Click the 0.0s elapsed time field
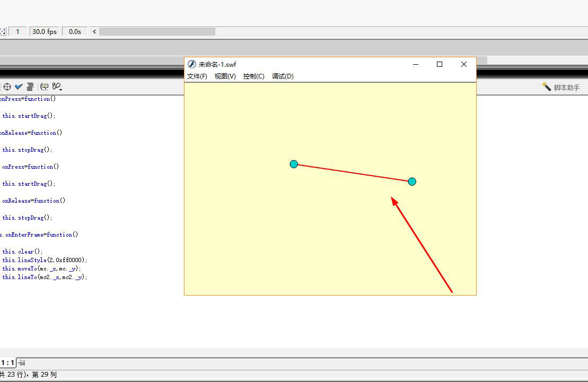This screenshot has width=588, height=382. click(x=75, y=31)
